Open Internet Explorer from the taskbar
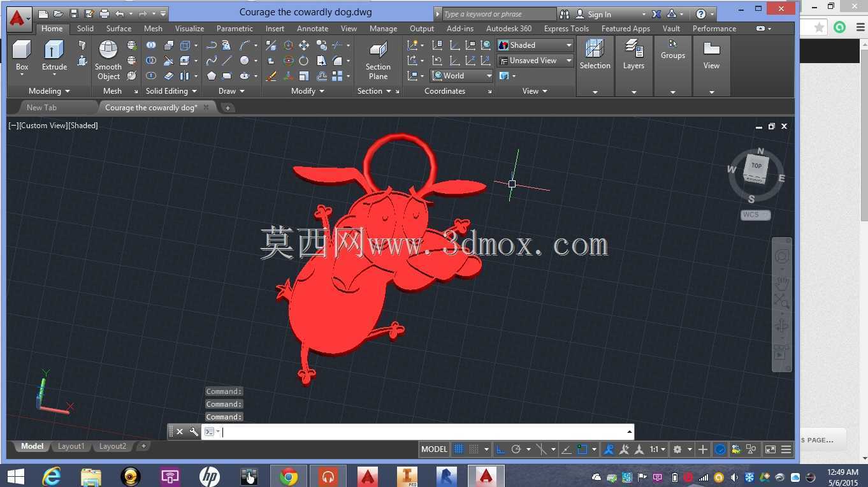868x487 pixels. pos(52,476)
